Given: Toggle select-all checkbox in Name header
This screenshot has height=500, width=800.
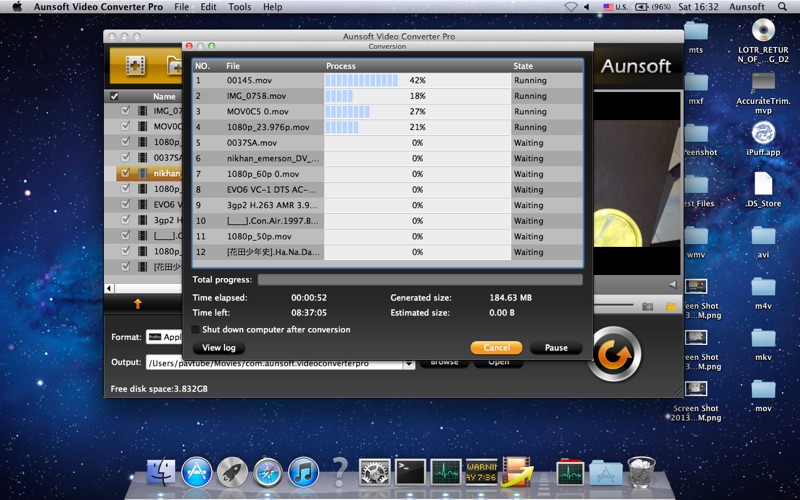Looking at the screenshot, I should point(114,96).
